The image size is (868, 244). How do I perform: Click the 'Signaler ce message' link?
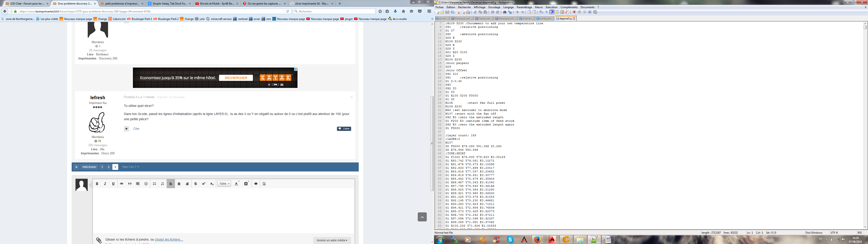(x=171, y=97)
